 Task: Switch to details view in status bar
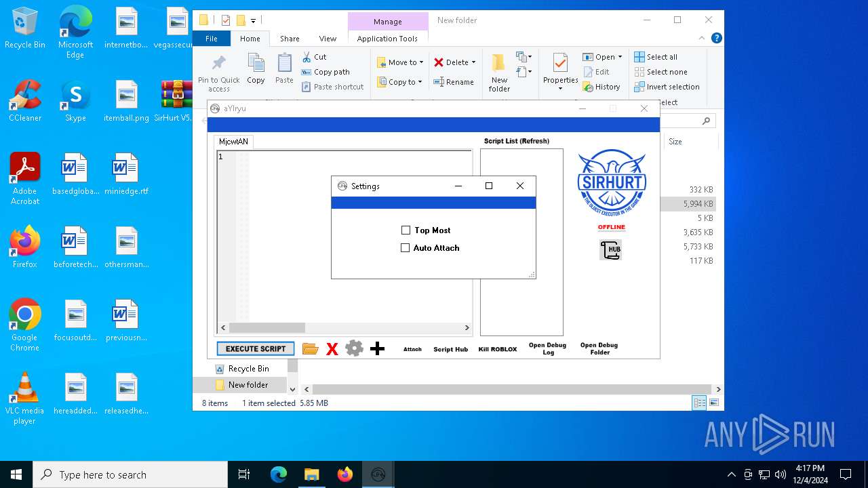pyautogui.click(x=699, y=403)
